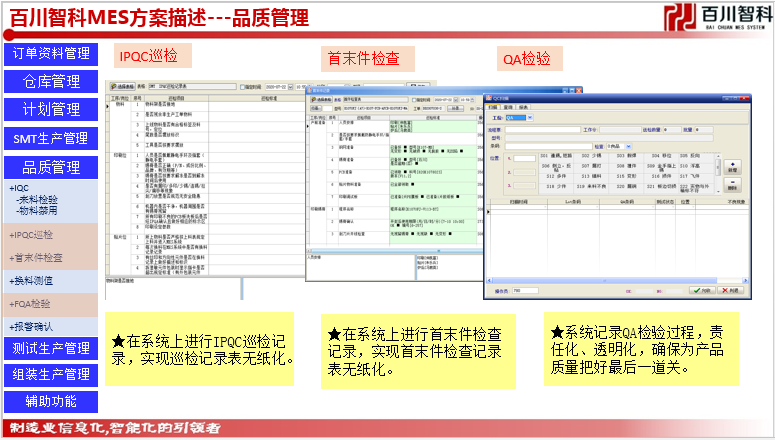
Task: Select defect code S01 in QA window
Action: (556, 156)
